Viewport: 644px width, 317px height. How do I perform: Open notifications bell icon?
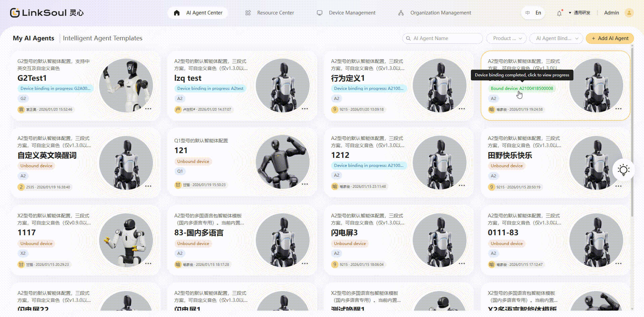(x=559, y=13)
